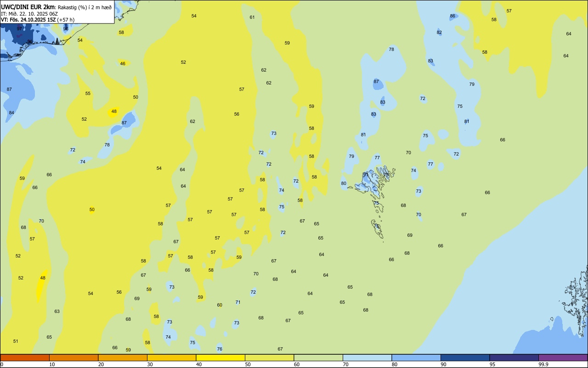Screen dimensions: 588x368
Task: Click the humidity value 84 on the map
Action: 11,112
